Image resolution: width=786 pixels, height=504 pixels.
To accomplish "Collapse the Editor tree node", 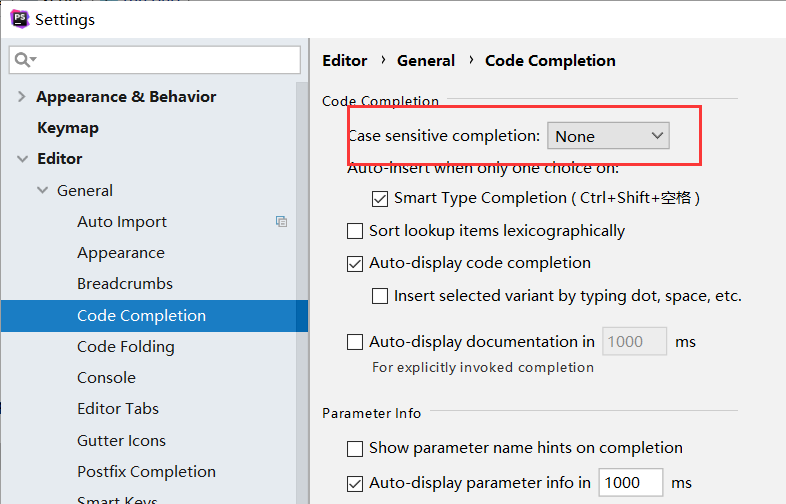I will pyautogui.click(x=23, y=159).
